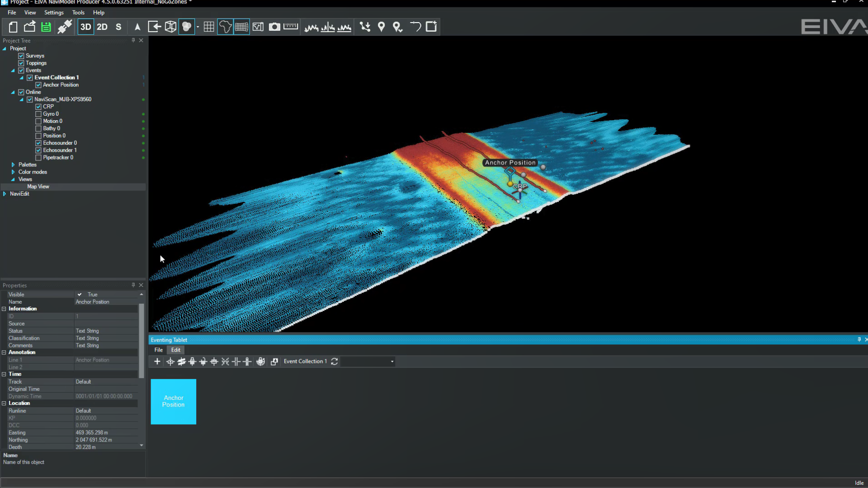Click the ruler measure tool icon
This screenshot has width=868, height=488.
coord(291,27)
